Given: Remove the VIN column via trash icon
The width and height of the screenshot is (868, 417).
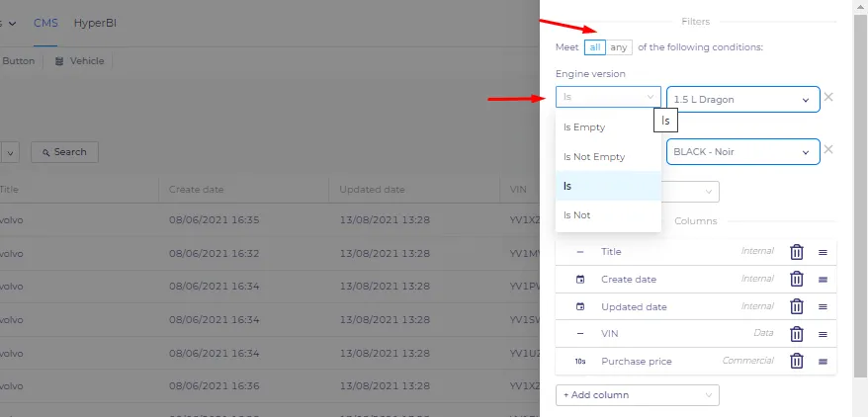Looking at the screenshot, I should point(796,333).
